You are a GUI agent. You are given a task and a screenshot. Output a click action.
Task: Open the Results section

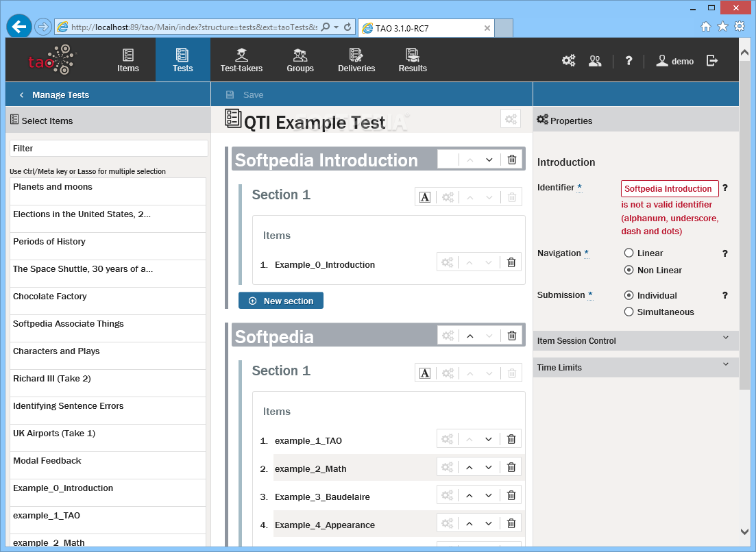pyautogui.click(x=412, y=60)
